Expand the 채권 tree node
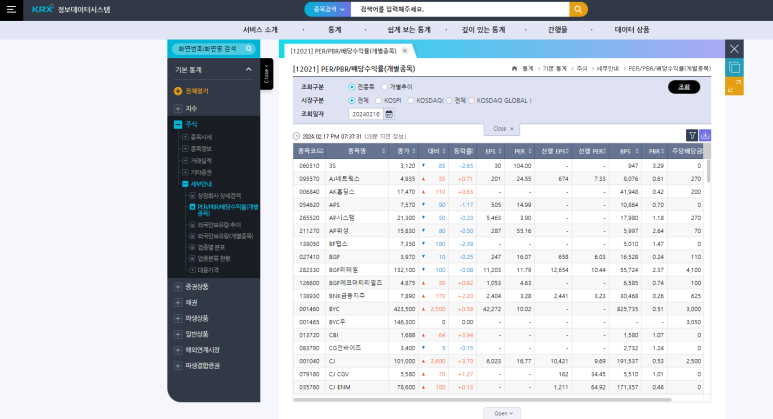773x419 pixels. coord(178,303)
